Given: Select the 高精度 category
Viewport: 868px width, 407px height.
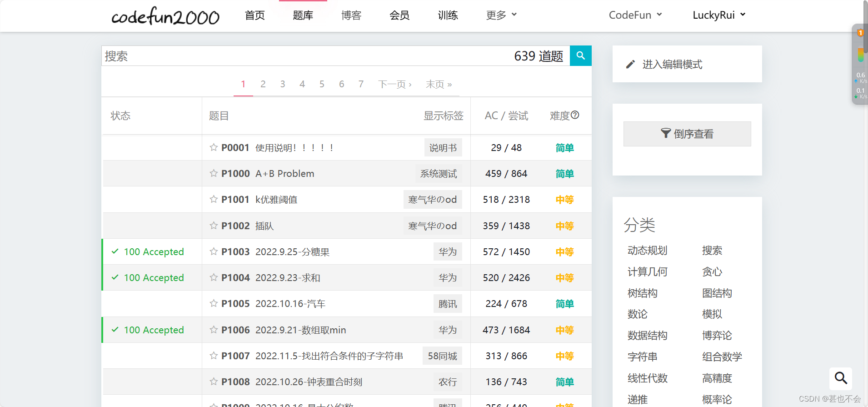Looking at the screenshot, I should coord(717,378).
